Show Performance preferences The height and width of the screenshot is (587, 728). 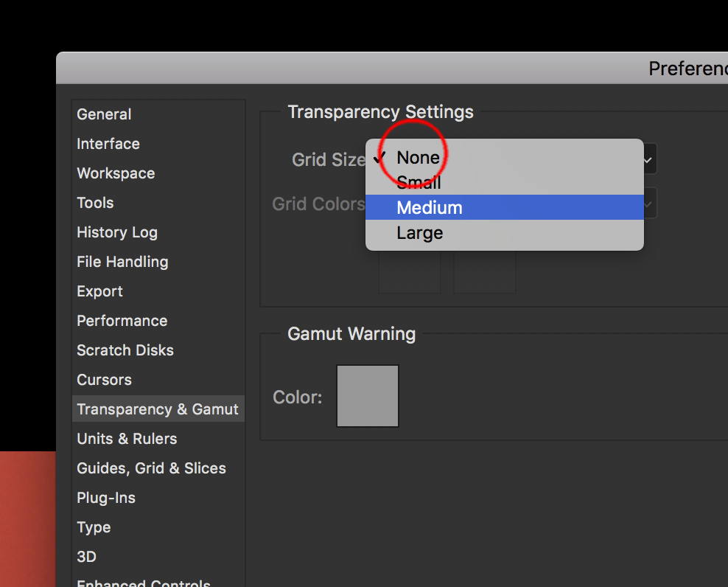pos(122,321)
